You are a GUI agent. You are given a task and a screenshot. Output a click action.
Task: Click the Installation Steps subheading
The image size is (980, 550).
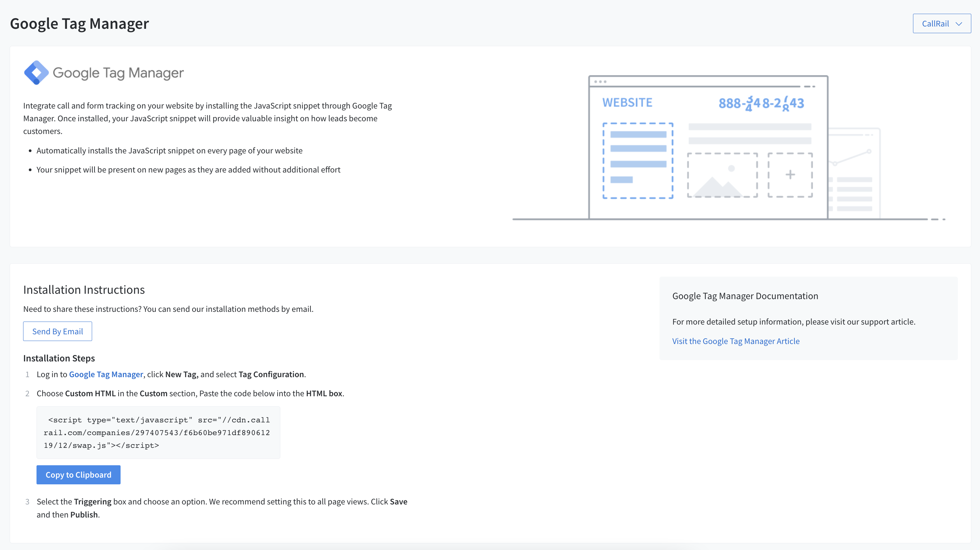tap(59, 358)
